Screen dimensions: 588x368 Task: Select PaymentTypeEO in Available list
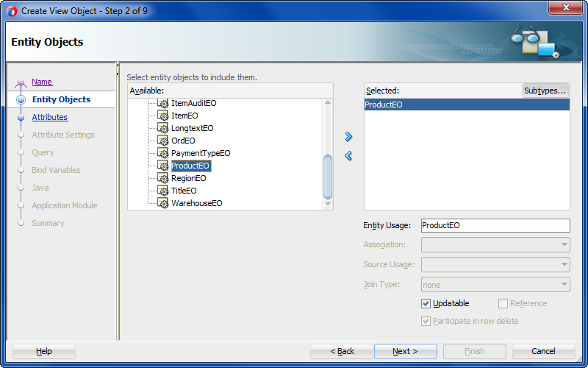point(201,153)
